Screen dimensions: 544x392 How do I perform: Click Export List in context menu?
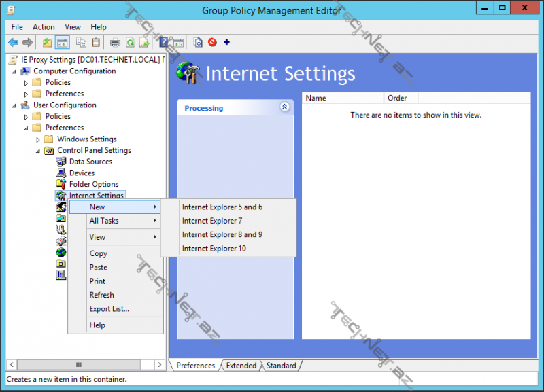109,309
